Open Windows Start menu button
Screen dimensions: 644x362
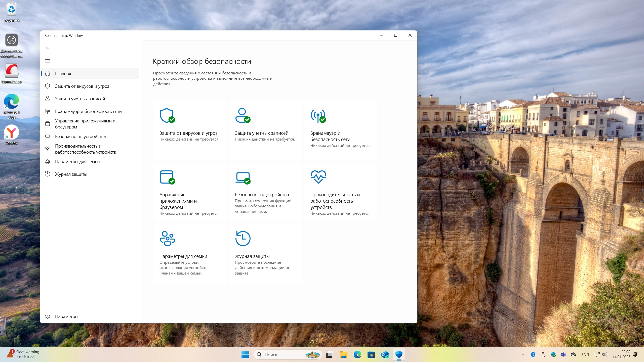pyautogui.click(x=245, y=354)
